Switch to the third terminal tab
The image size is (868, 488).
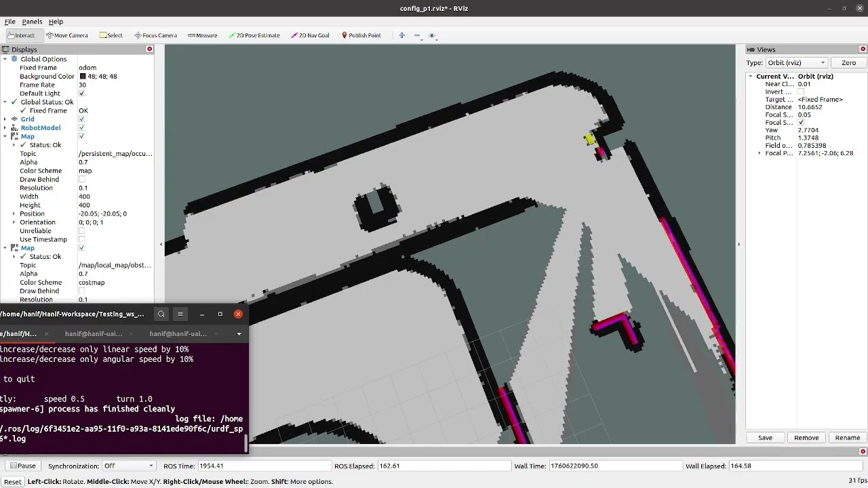click(x=178, y=334)
